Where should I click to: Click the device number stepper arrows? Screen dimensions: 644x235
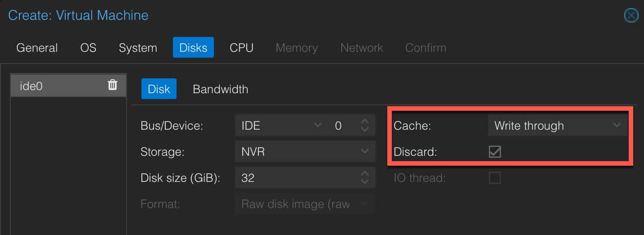(365, 126)
